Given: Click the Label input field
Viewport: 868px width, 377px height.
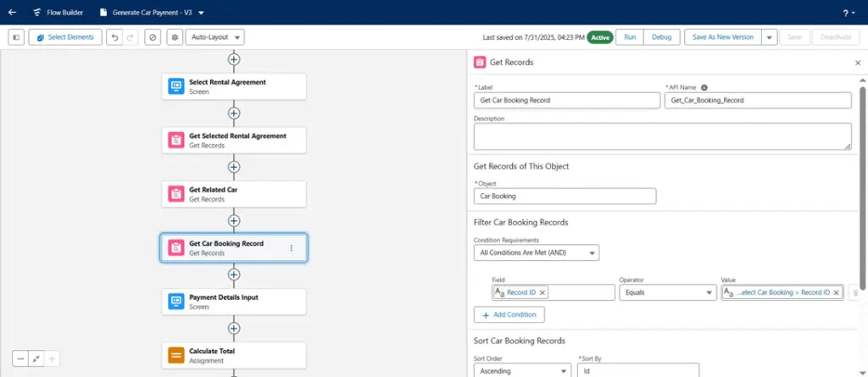Looking at the screenshot, I should pos(567,100).
